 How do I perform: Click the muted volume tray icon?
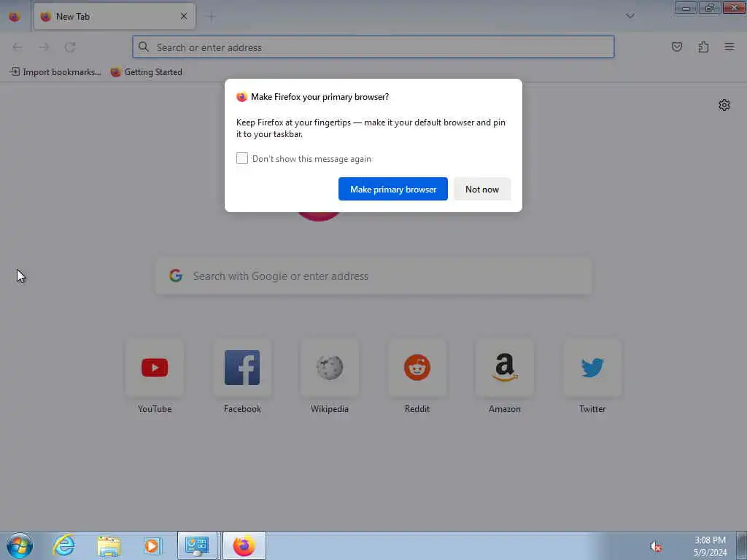click(656, 547)
